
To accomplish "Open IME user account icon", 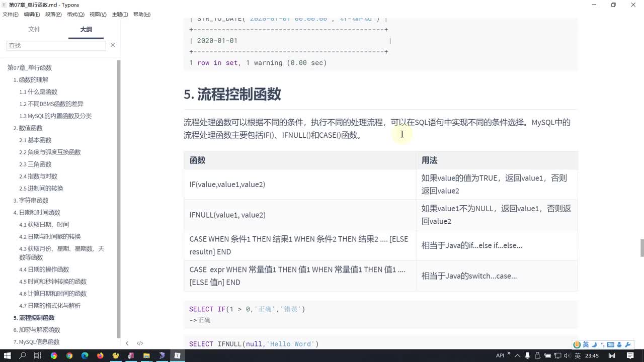I will 619,345.
